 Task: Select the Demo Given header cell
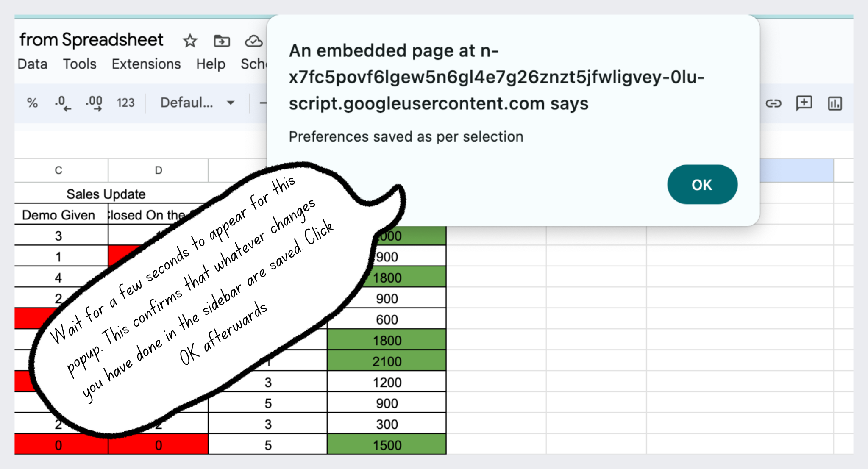58,215
